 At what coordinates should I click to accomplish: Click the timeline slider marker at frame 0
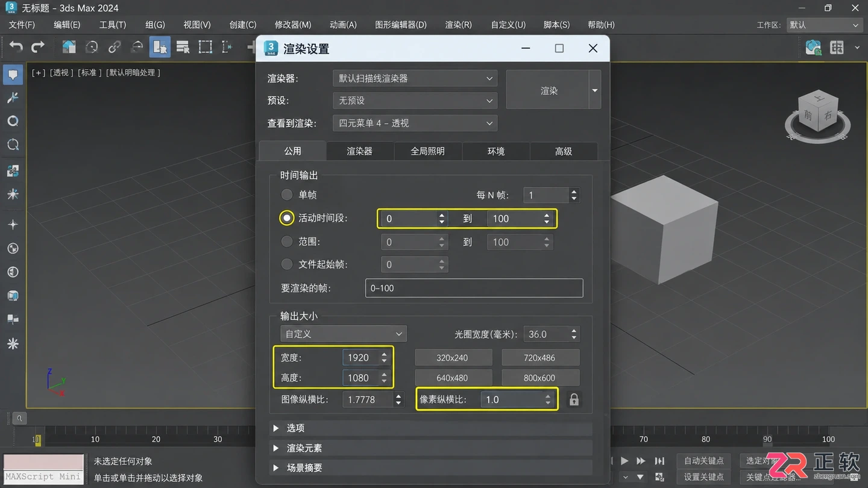[37, 440]
